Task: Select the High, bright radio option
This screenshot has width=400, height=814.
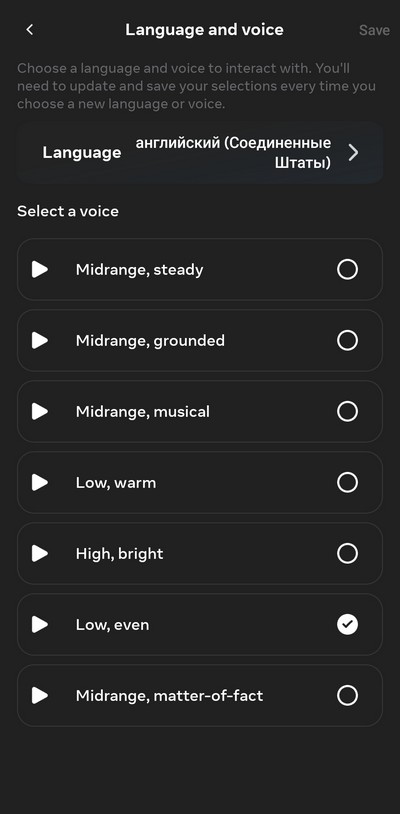Action: pos(347,553)
